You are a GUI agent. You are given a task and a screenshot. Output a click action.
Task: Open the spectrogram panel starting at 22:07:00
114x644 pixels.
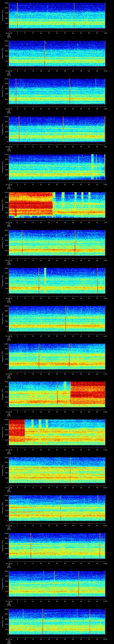[57, 243]
